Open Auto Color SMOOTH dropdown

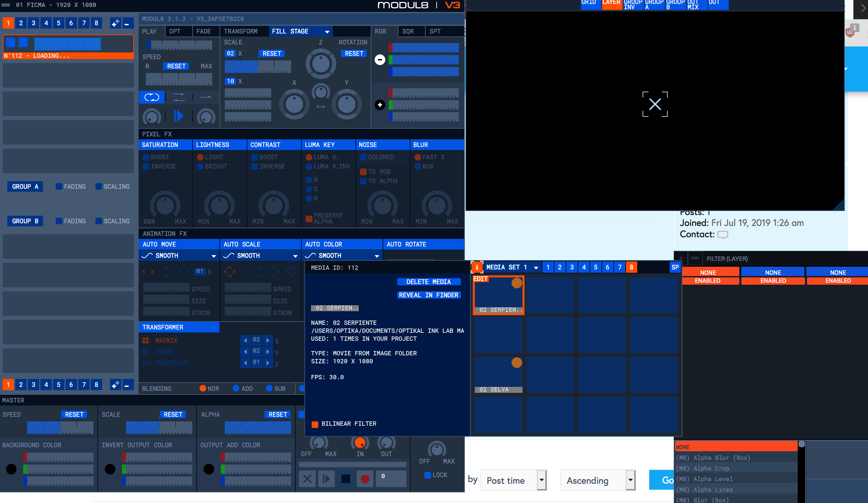(342, 255)
